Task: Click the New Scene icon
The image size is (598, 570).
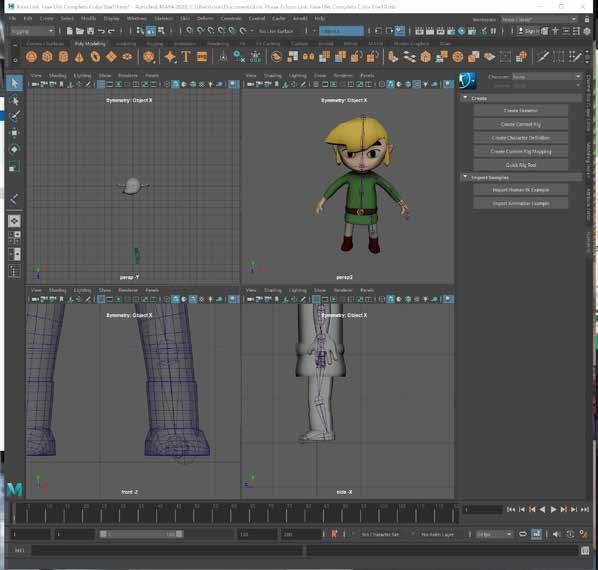Action: coord(69,31)
